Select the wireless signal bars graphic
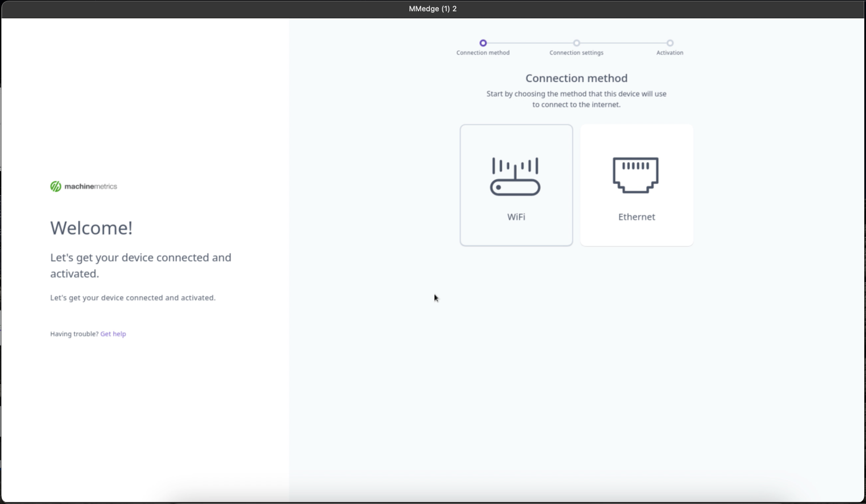The image size is (866, 504). point(515,166)
